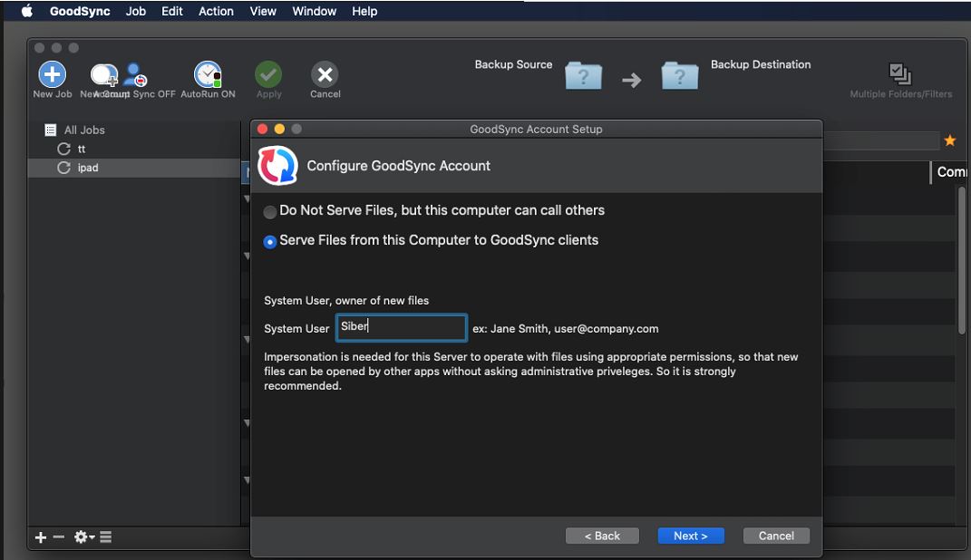Open the list view menu icon at bottom

pos(106,537)
